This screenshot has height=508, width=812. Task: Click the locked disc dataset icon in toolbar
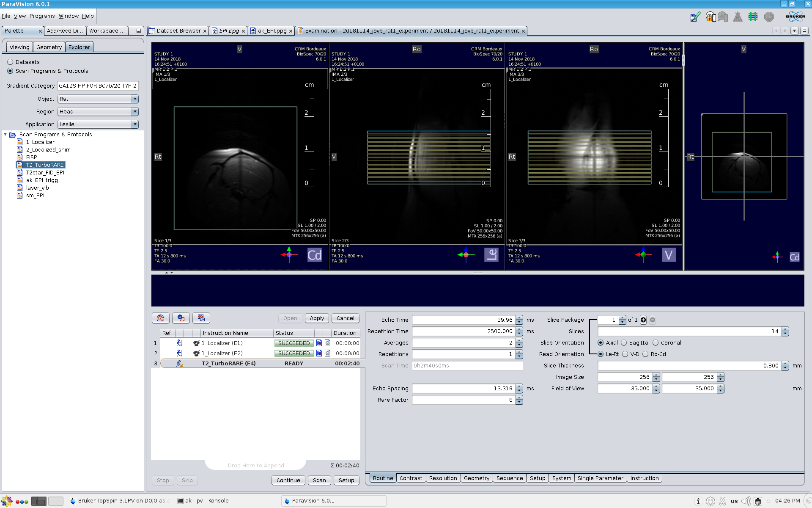(x=710, y=17)
